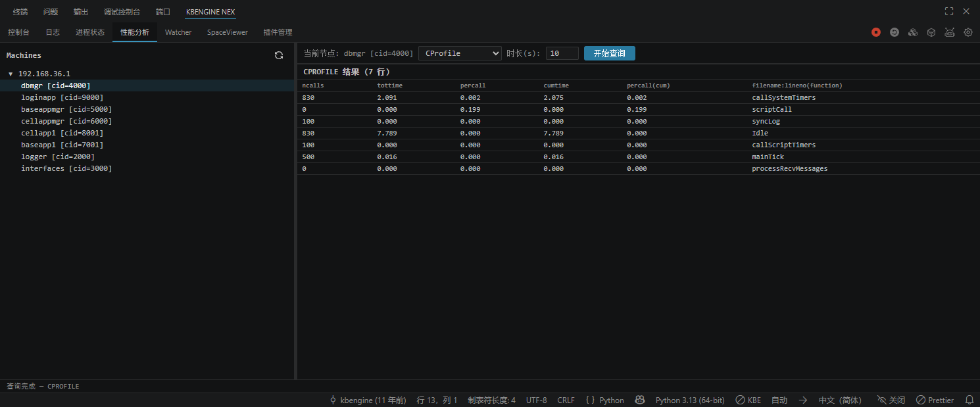
Task: Click the callScriptTimers function cell
Action: coord(783,145)
